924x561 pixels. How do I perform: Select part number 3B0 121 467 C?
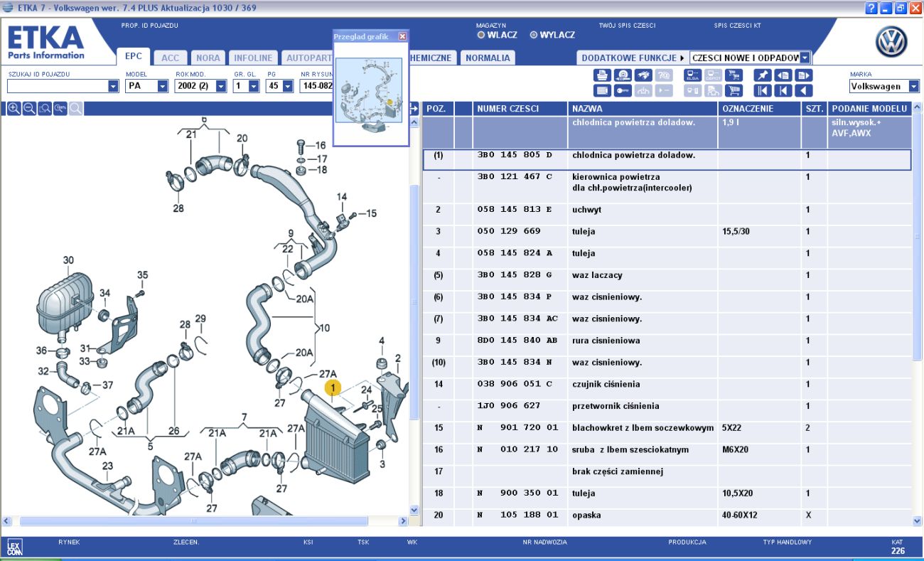[x=515, y=177]
